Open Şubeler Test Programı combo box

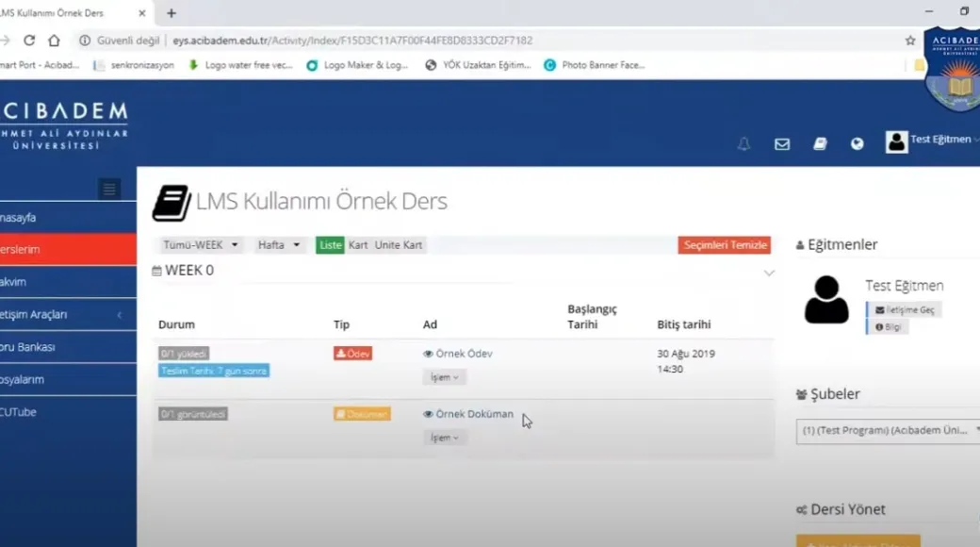[x=888, y=431]
